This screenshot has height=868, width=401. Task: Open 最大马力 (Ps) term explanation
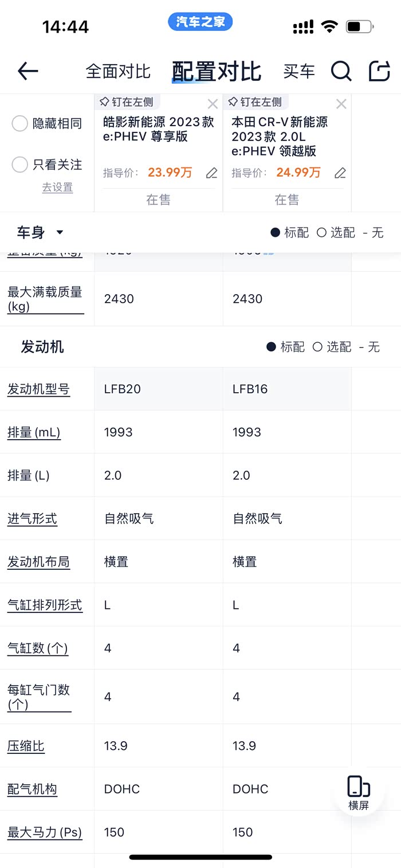(x=45, y=832)
